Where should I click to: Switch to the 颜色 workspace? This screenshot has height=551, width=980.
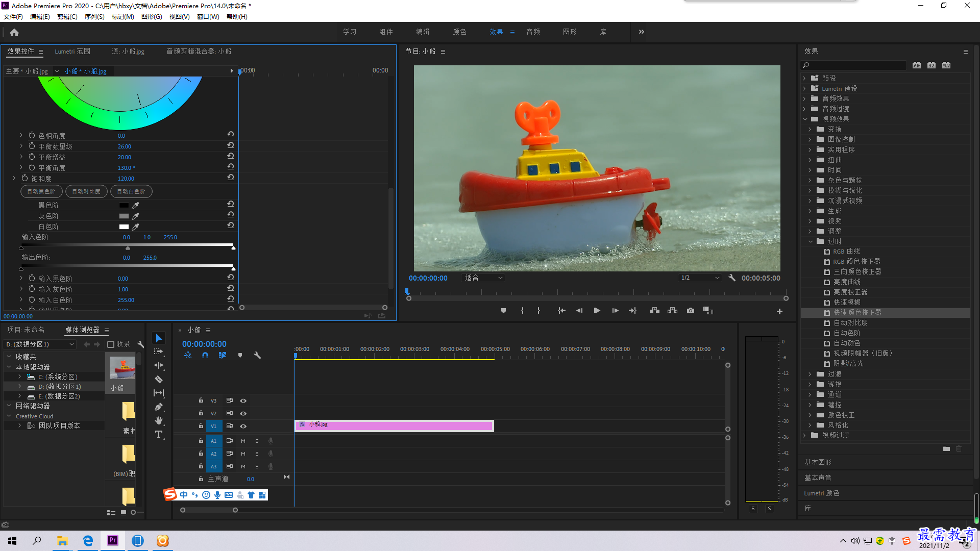click(x=459, y=32)
